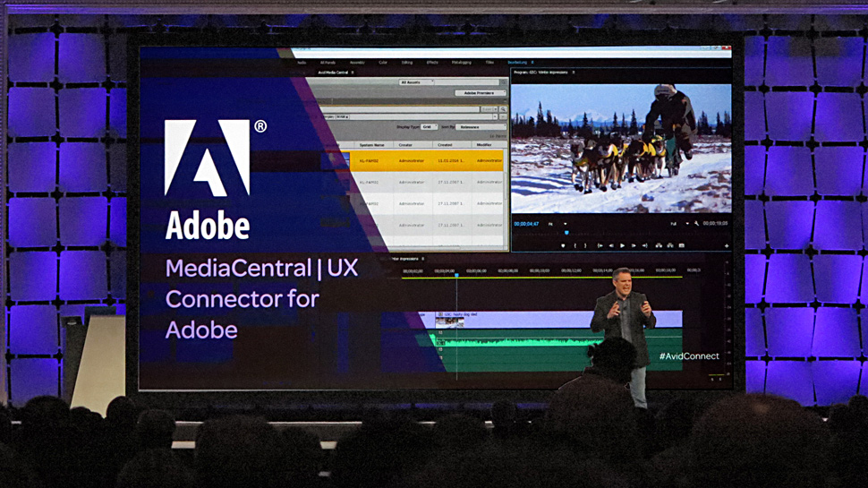Click the Mark Out bracket button

(x=585, y=245)
